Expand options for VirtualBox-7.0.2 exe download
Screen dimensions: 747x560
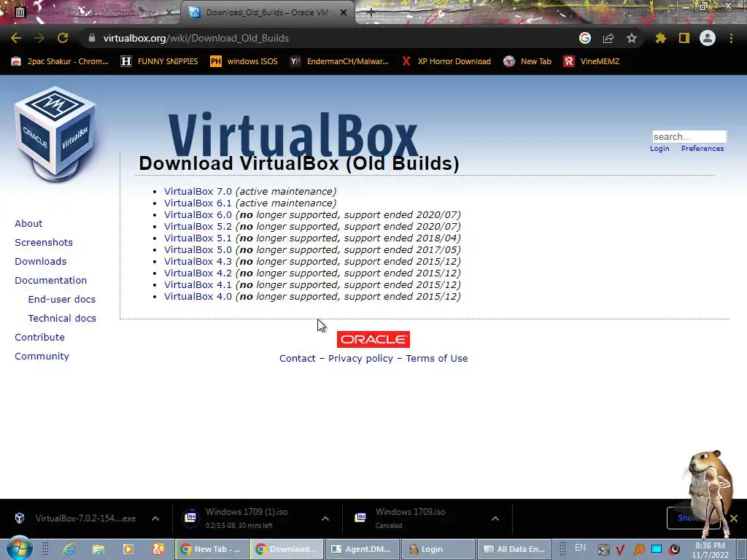click(155, 518)
